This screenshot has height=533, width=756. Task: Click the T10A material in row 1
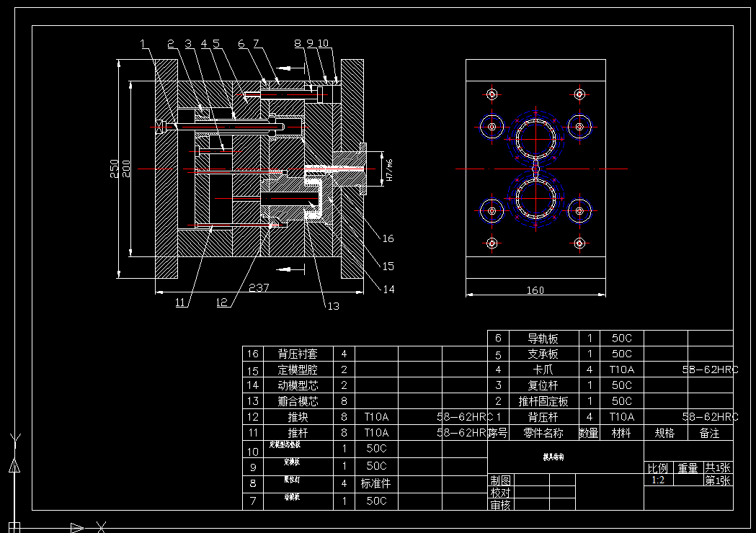pos(621,417)
